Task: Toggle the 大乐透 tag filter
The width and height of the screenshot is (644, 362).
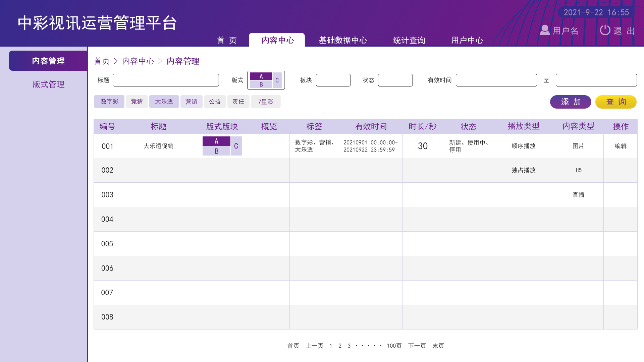Action: tap(164, 102)
